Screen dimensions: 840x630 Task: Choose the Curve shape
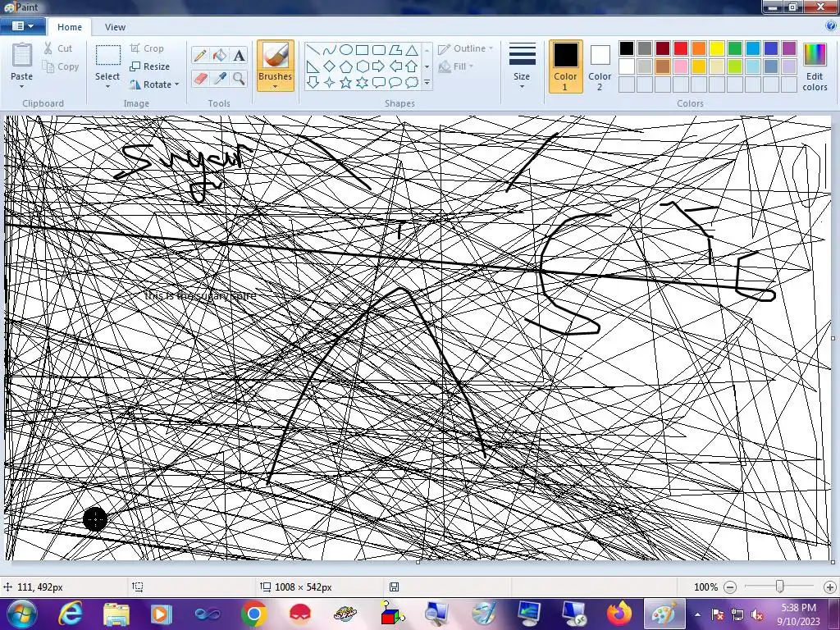pyautogui.click(x=330, y=50)
